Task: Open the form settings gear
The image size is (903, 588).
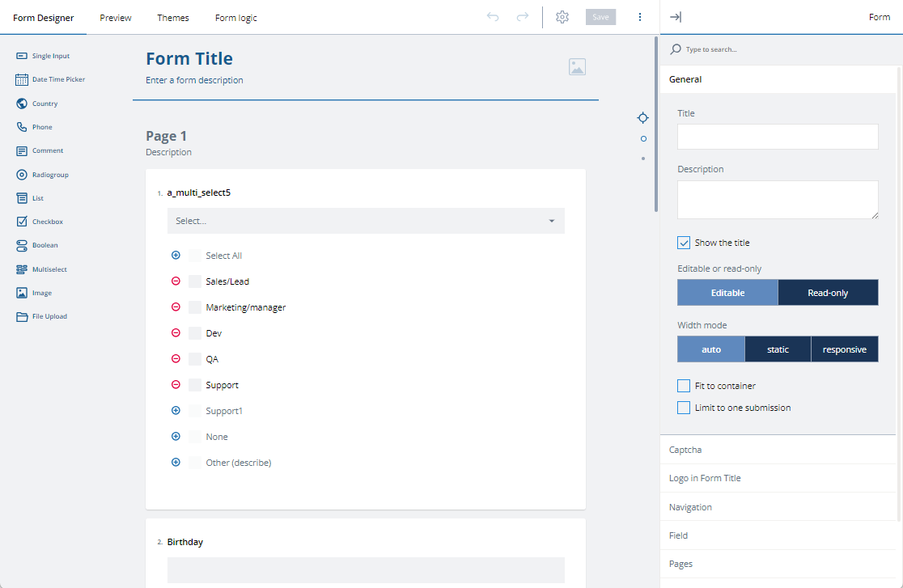Action: coord(562,16)
